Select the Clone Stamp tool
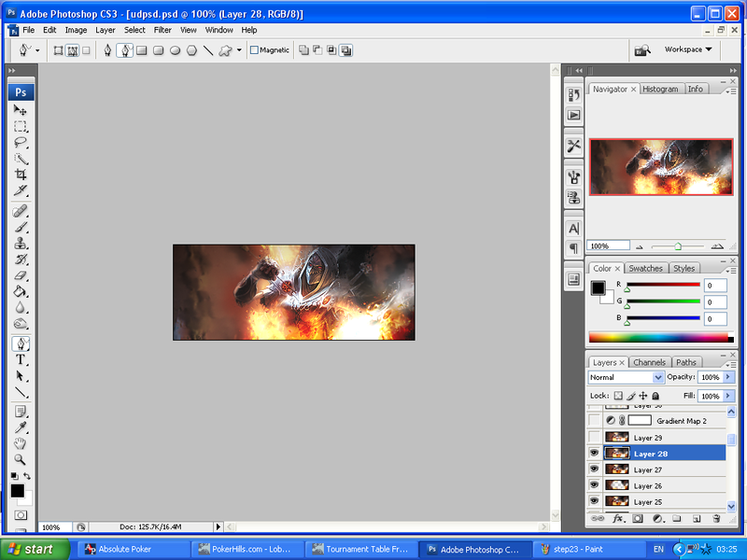This screenshot has height=560, width=747. [x=20, y=244]
